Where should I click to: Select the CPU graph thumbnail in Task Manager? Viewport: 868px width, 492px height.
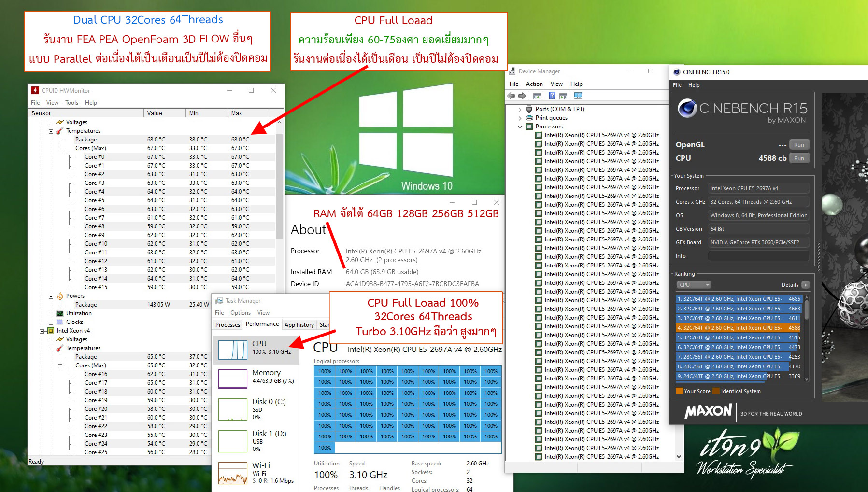(x=233, y=350)
